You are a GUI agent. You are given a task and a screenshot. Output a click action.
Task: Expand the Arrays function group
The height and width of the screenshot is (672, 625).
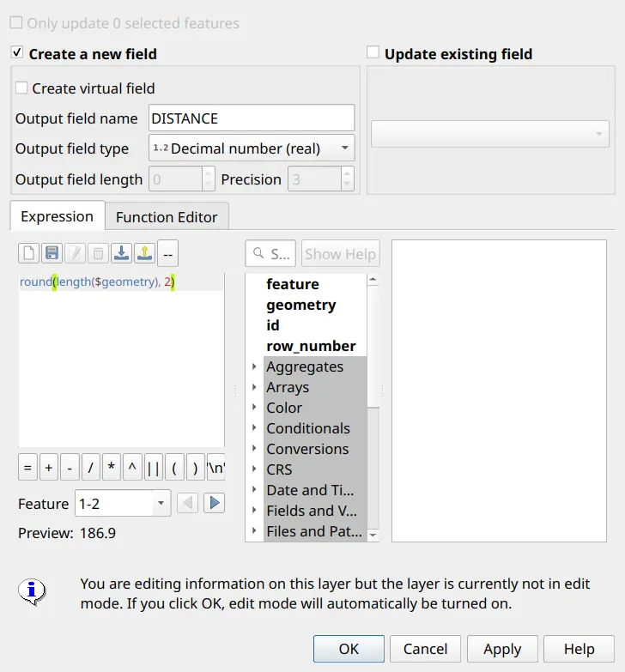pyautogui.click(x=254, y=387)
